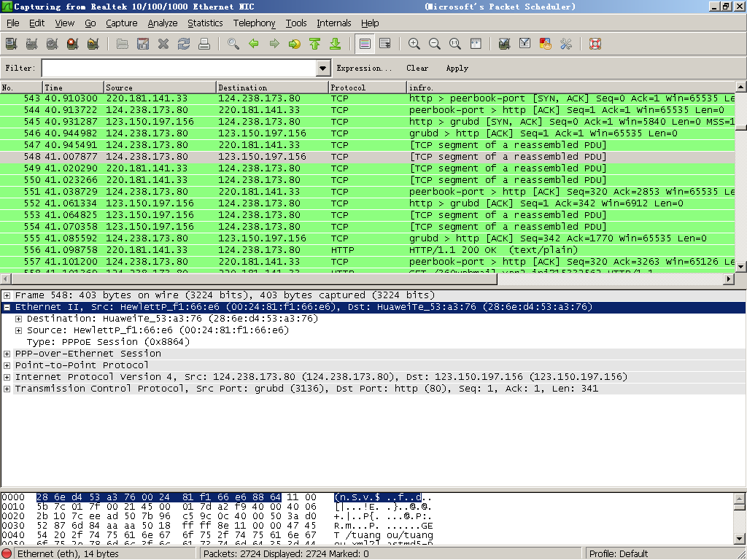Select packet number 556 HTTP/1.1 200 OK
Screen dimensions: 747x560
point(368,250)
